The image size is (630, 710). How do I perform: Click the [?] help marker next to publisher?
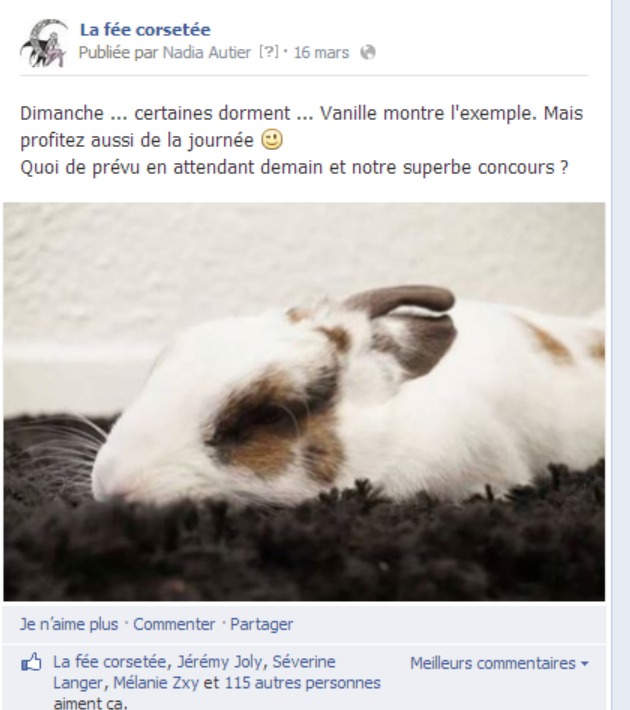[x=269, y=52]
